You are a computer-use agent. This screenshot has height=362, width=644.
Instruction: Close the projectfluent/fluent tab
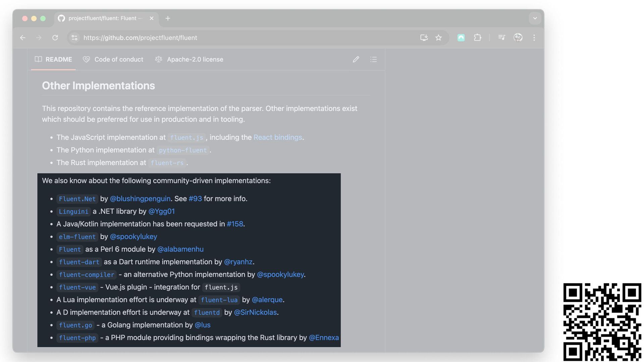click(x=152, y=18)
